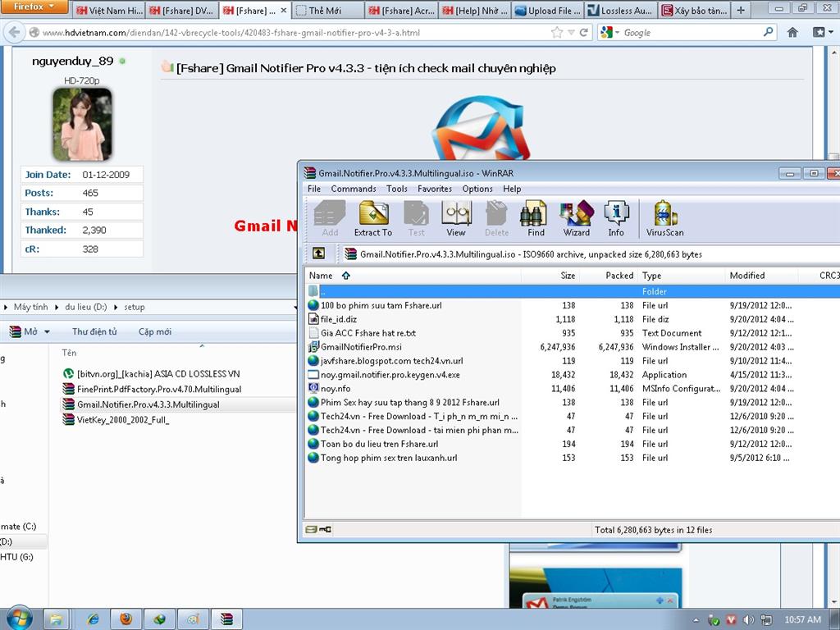Open the Tools menu in WinRAR

(x=396, y=189)
